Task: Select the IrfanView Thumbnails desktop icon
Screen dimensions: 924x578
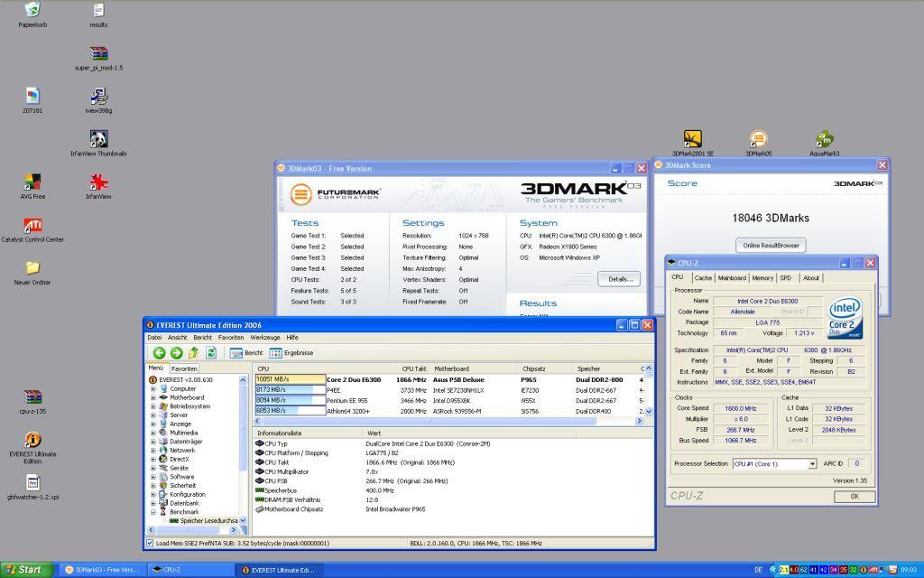Action: tap(98, 144)
